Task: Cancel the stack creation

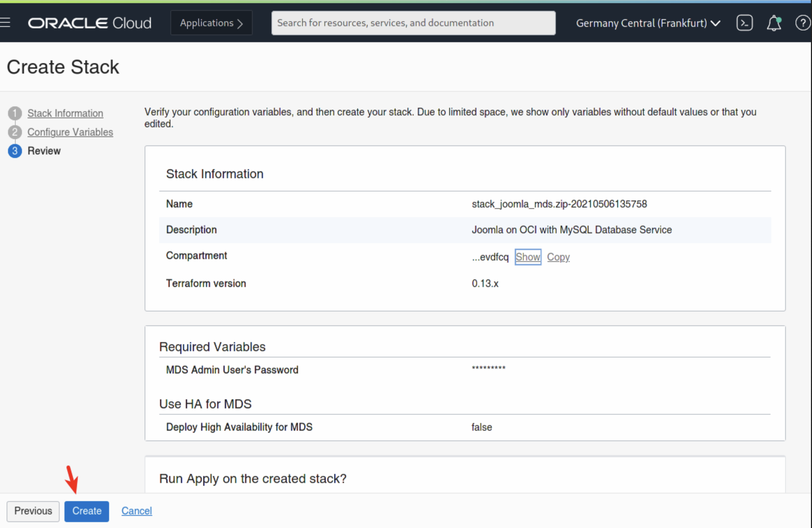Action: point(137,511)
